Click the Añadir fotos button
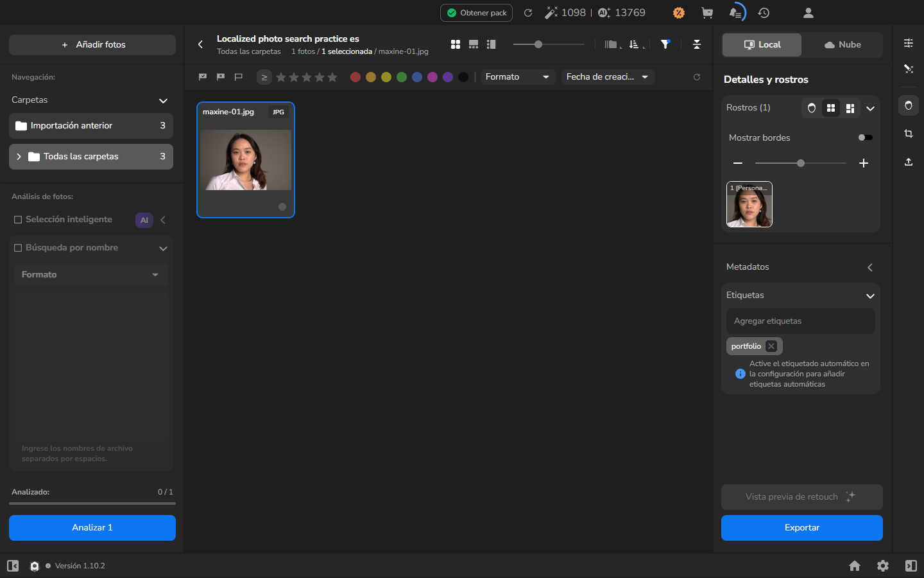The image size is (924, 578). coord(92,45)
